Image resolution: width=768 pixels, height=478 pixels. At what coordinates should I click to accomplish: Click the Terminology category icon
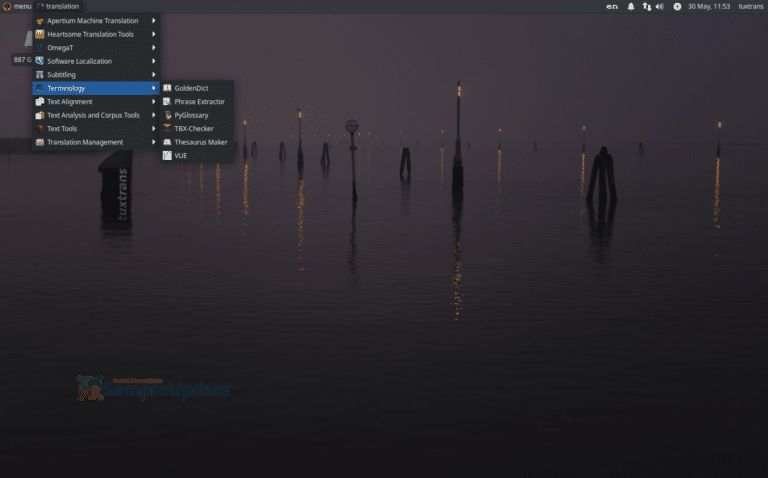[40, 88]
